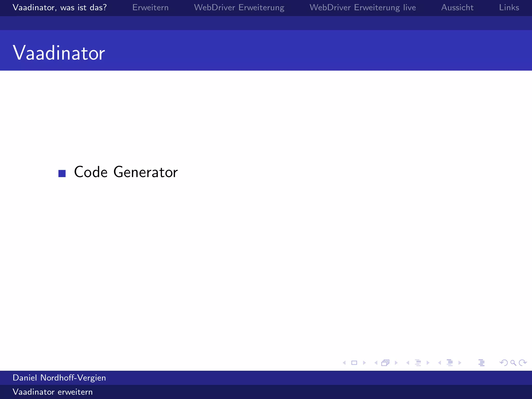Click the go back curved arrow

[504, 363]
